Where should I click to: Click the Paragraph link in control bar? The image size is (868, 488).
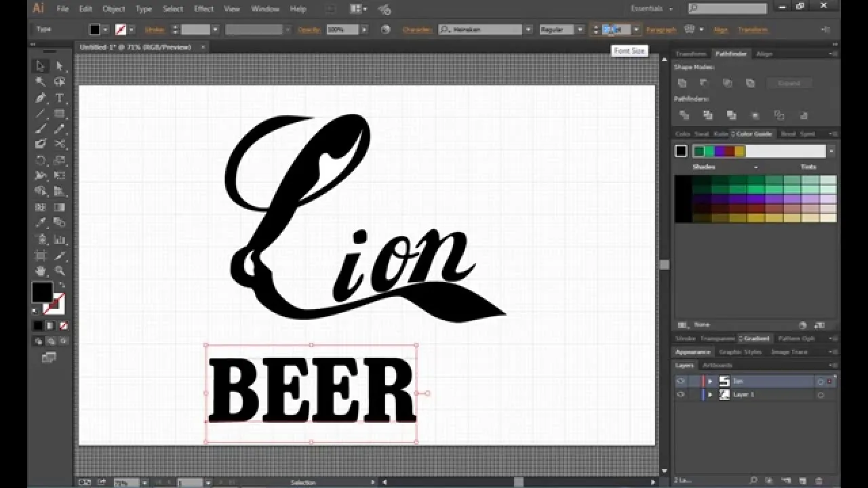coord(661,30)
